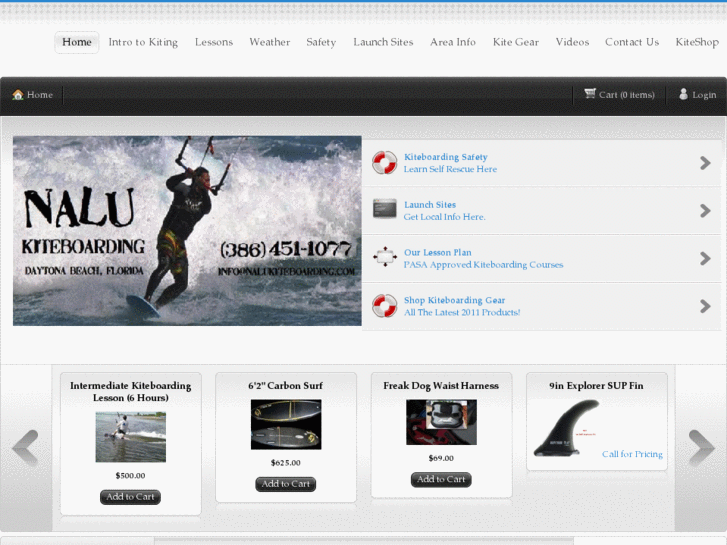This screenshot has height=545, width=727.
Task: Go to the Lessons menu item
Action: pyautogui.click(x=214, y=42)
